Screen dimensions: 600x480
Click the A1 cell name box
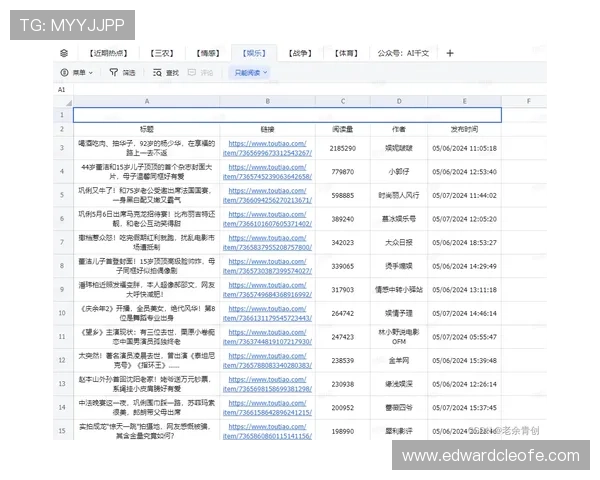tap(62, 90)
